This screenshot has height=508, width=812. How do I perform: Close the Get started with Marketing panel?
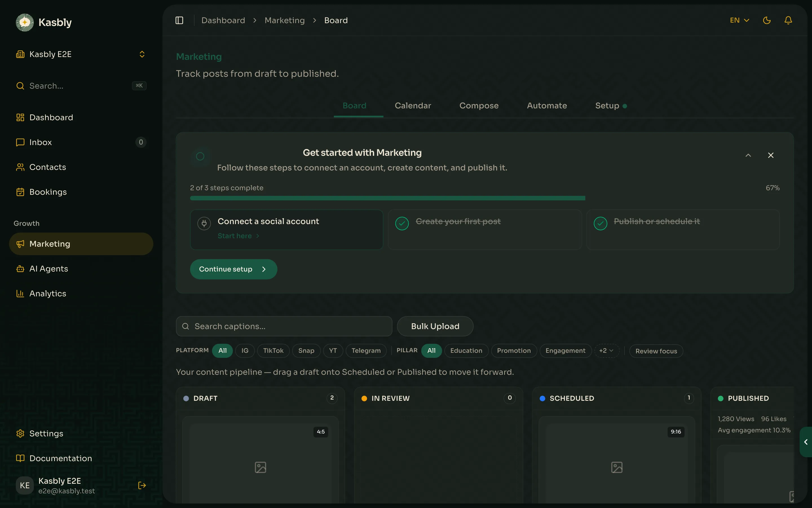pos(771,155)
